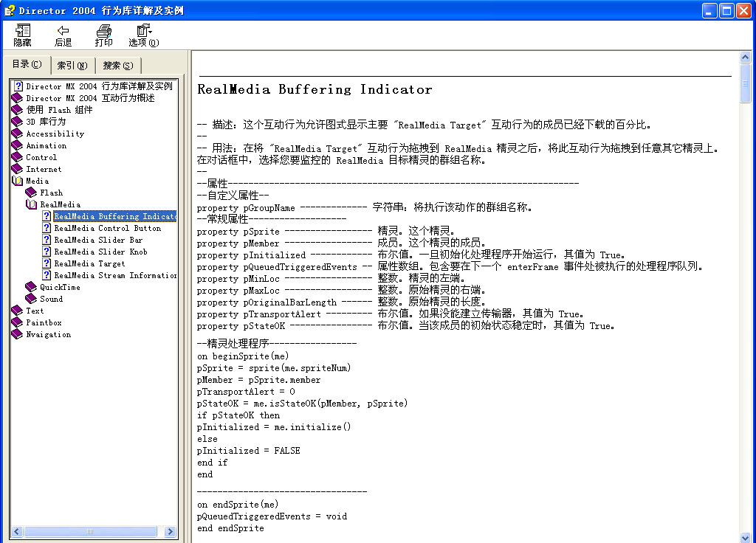Image resolution: width=756 pixels, height=543 pixels.
Task: Click the topic icon beside RealMedia Target
Action: [47, 263]
